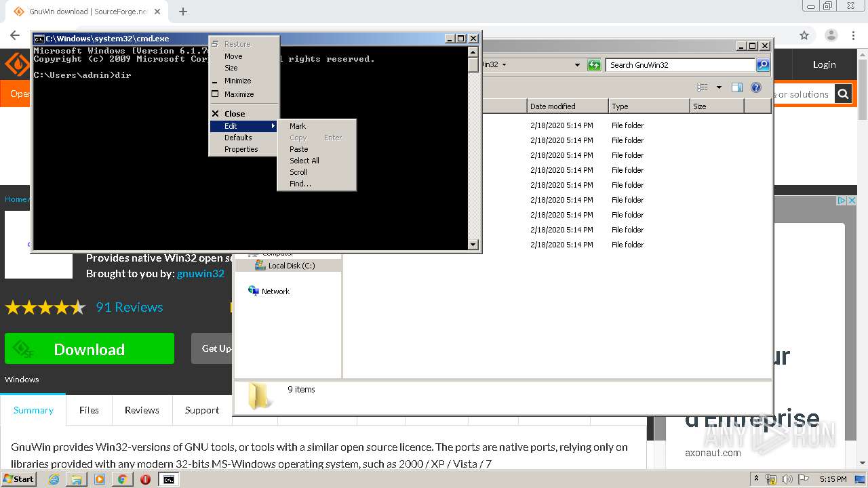Choose Select All in the Edit submenu
This screenshot has height=488, width=868.
pyautogui.click(x=317, y=161)
